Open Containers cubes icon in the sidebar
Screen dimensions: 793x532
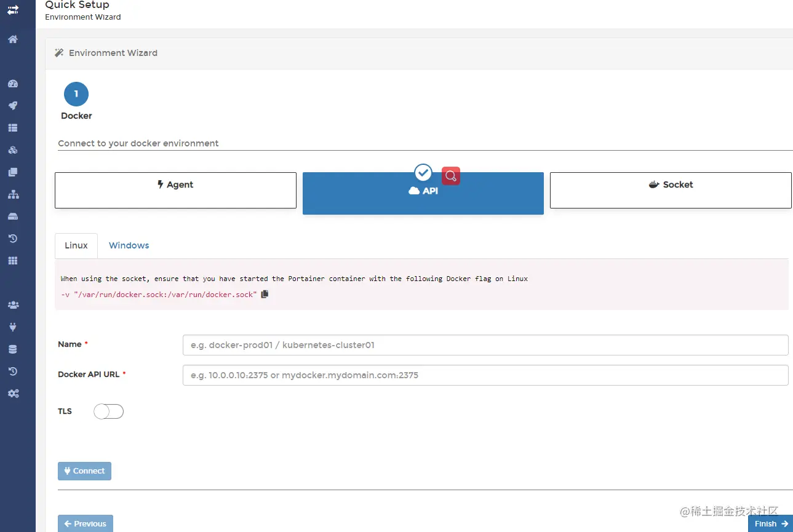(13, 150)
